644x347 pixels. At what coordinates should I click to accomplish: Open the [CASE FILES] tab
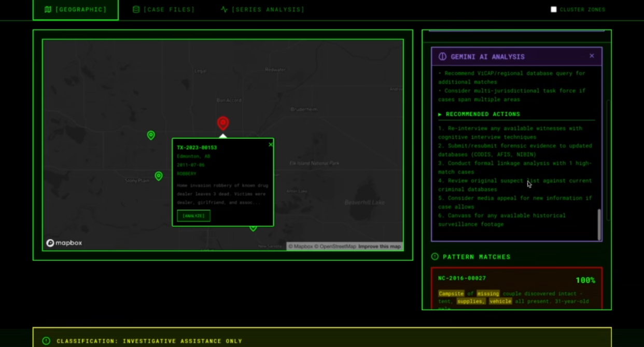click(164, 9)
